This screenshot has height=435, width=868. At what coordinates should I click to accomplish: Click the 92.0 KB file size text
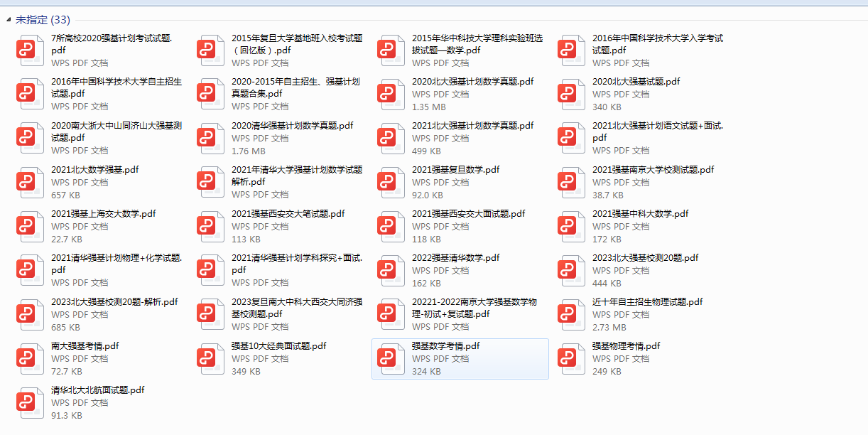[428, 195]
